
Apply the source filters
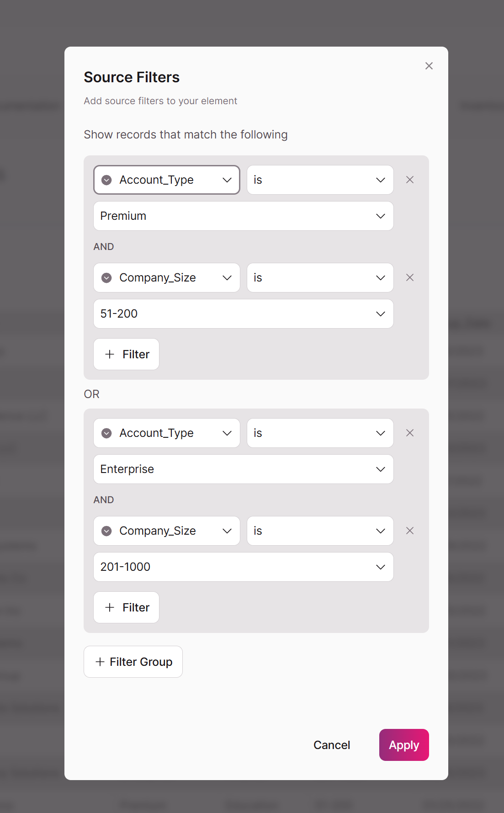click(404, 745)
